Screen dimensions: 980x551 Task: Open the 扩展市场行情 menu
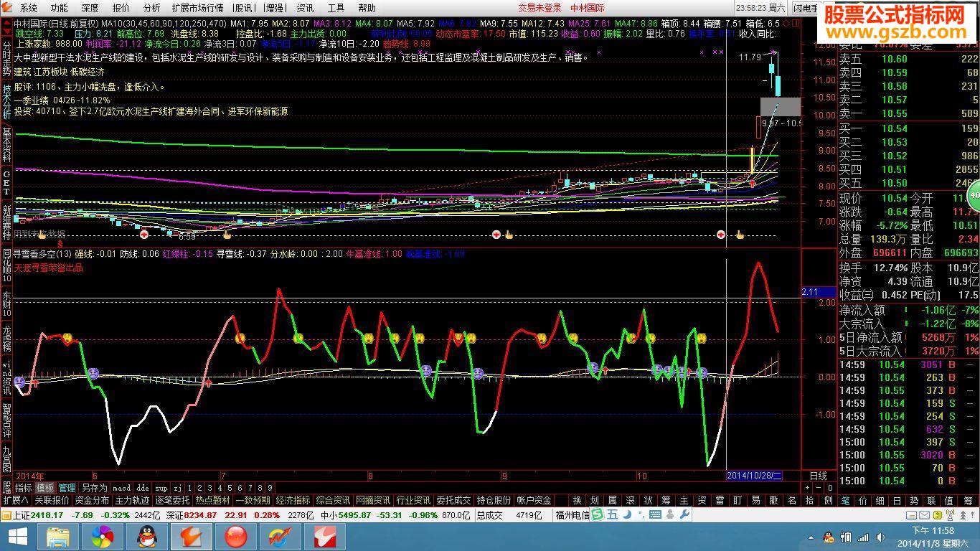tap(197, 8)
